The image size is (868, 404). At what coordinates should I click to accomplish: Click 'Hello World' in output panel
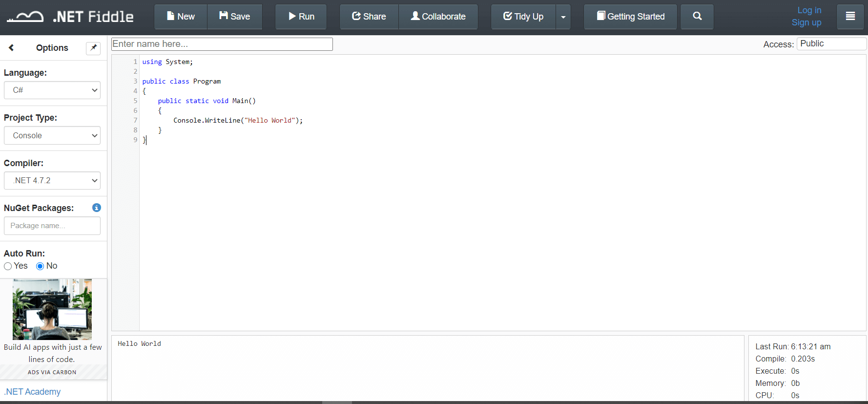139,344
